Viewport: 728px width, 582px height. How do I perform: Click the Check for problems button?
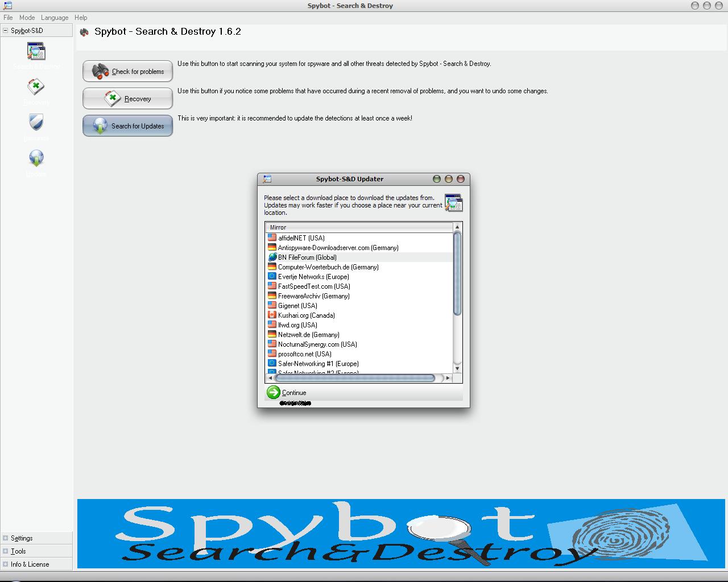point(127,71)
